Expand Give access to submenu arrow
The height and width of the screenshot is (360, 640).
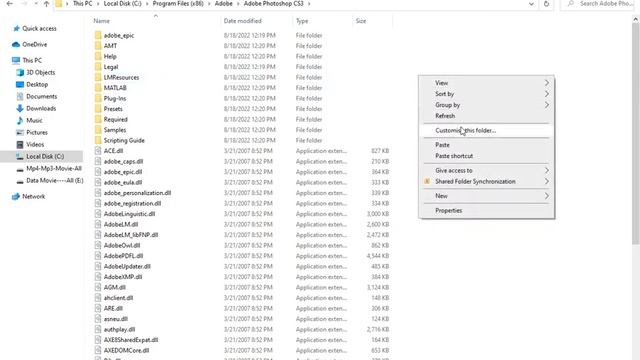pos(547,170)
